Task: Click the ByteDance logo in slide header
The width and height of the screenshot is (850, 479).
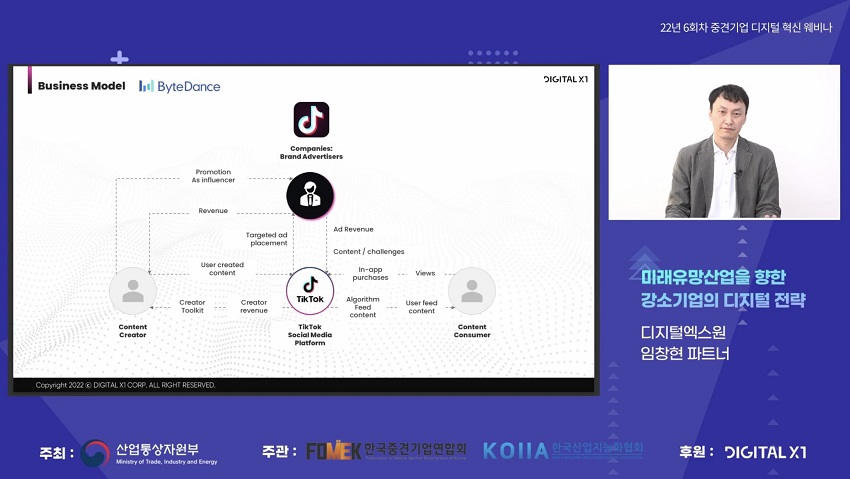Action: 180,86
